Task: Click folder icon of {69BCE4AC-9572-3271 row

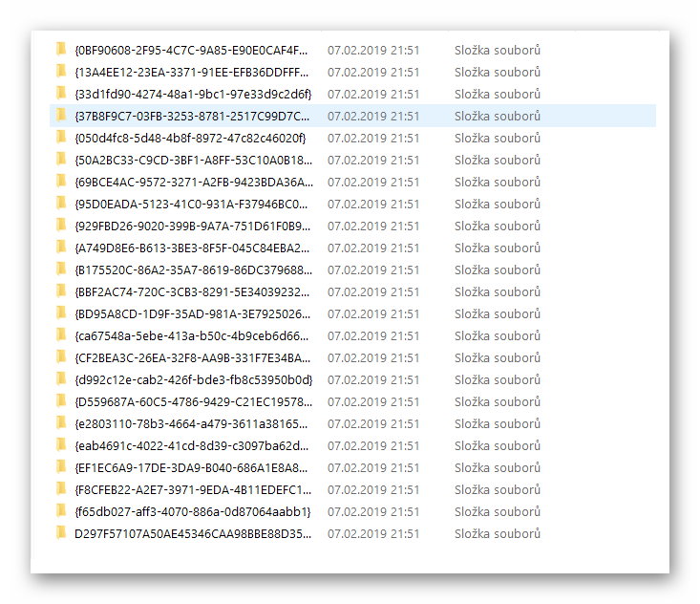Action: (x=61, y=181)
